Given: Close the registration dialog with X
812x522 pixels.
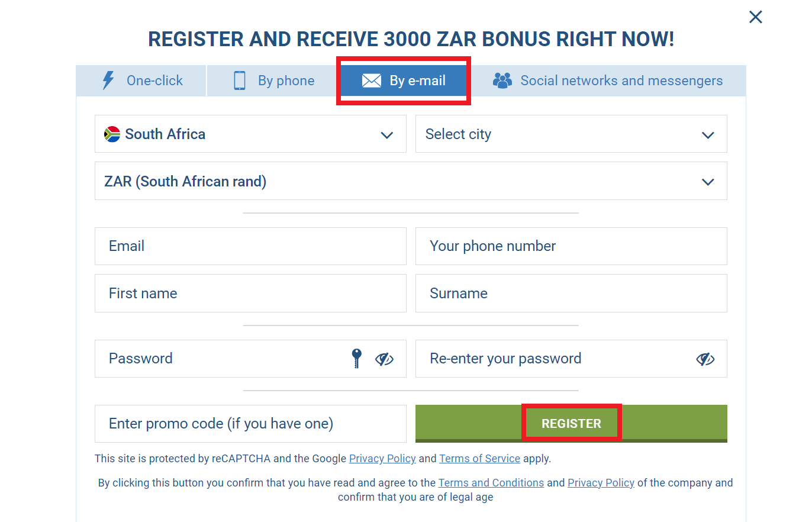Looking at the screenshot, I should point(755,17).
